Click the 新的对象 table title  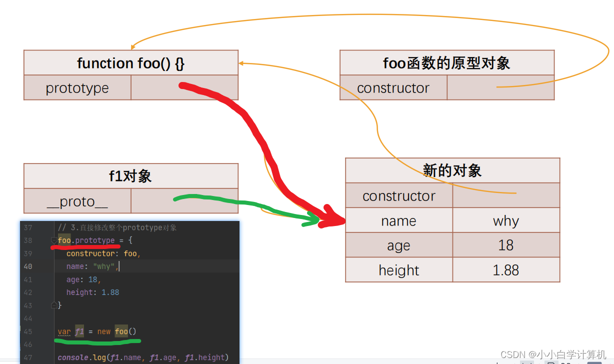pyautogui.click(x=452, y=170)
